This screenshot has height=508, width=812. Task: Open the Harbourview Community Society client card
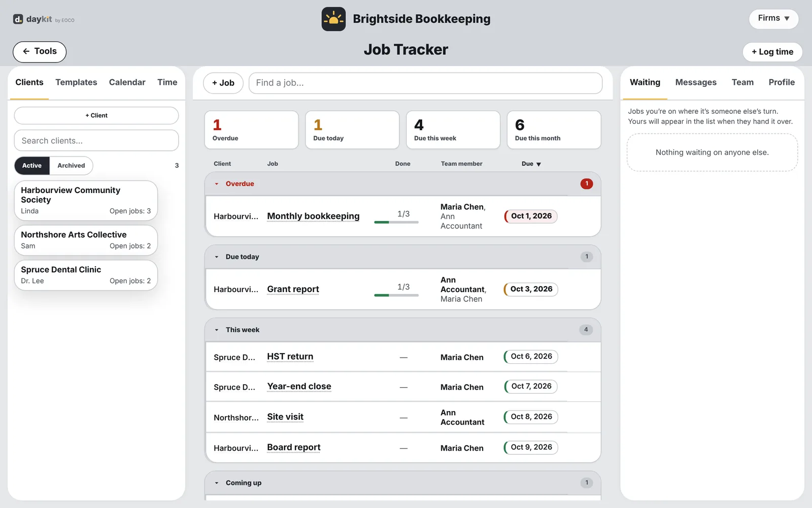tap(86, 201)
